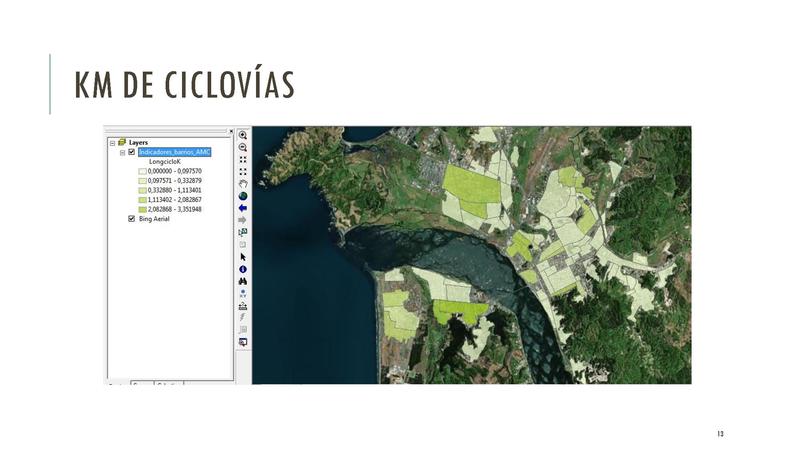Screen dimensions: 800x450
Task: Go back to previous extent blue arrow
Action: pyautogui.click(x=243, y=208)
